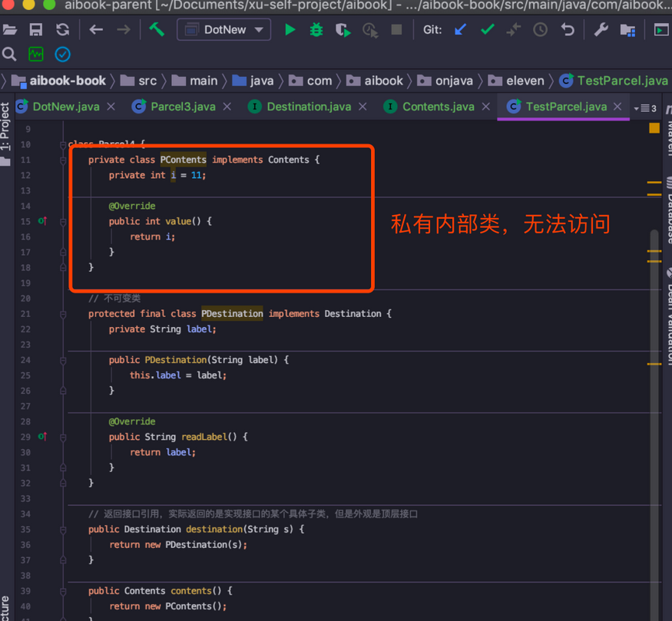Switch to the Parcel3.java tab
The width and height of the screenshot is (672, 621).
(x=182, y=107)
